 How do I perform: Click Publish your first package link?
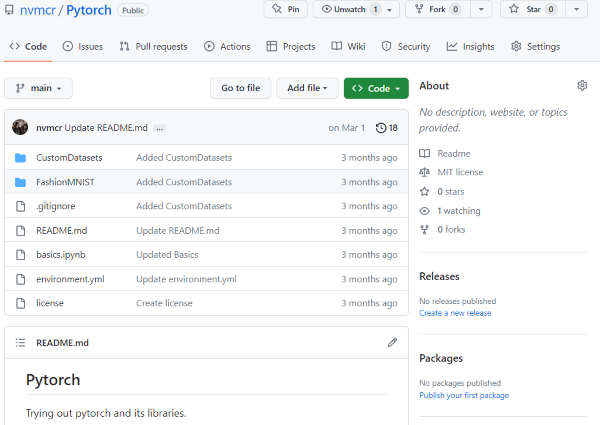464,395
